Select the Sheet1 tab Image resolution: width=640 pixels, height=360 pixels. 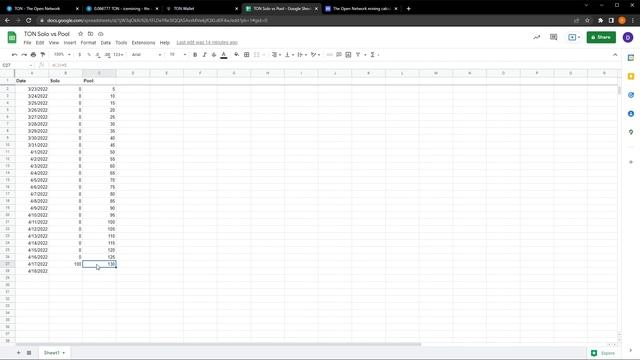54,353
